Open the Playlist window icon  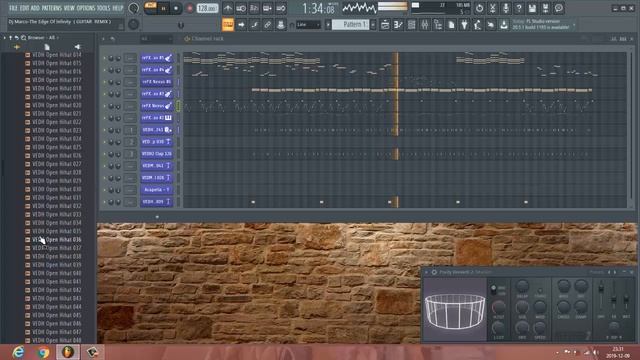pyautogui.click(x=385, y=25)
